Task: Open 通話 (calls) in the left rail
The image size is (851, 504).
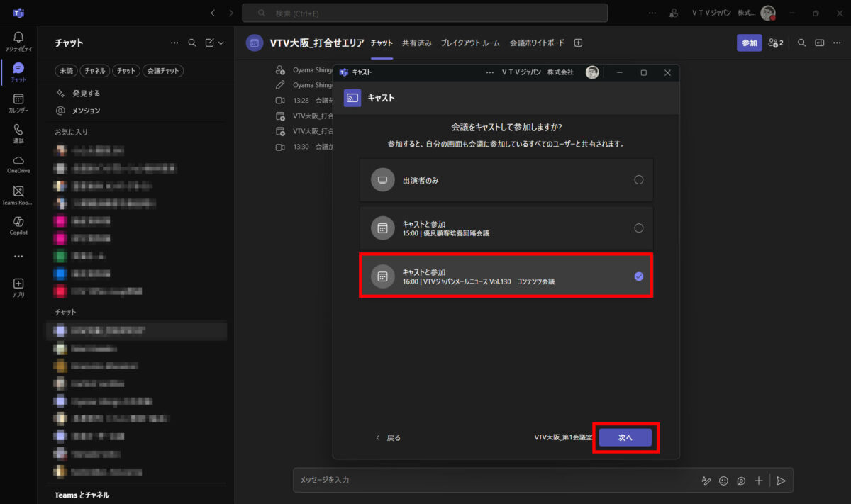Action: [x=18, y=134]
